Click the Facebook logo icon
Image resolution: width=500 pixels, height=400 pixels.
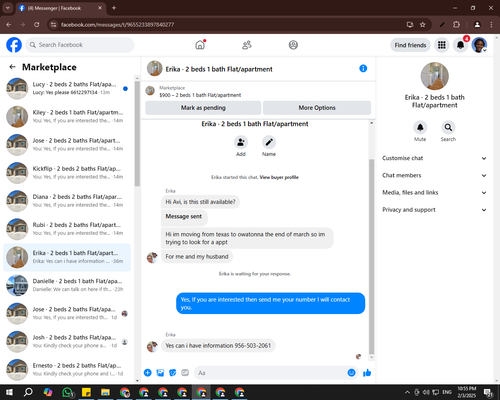(14, 45)
